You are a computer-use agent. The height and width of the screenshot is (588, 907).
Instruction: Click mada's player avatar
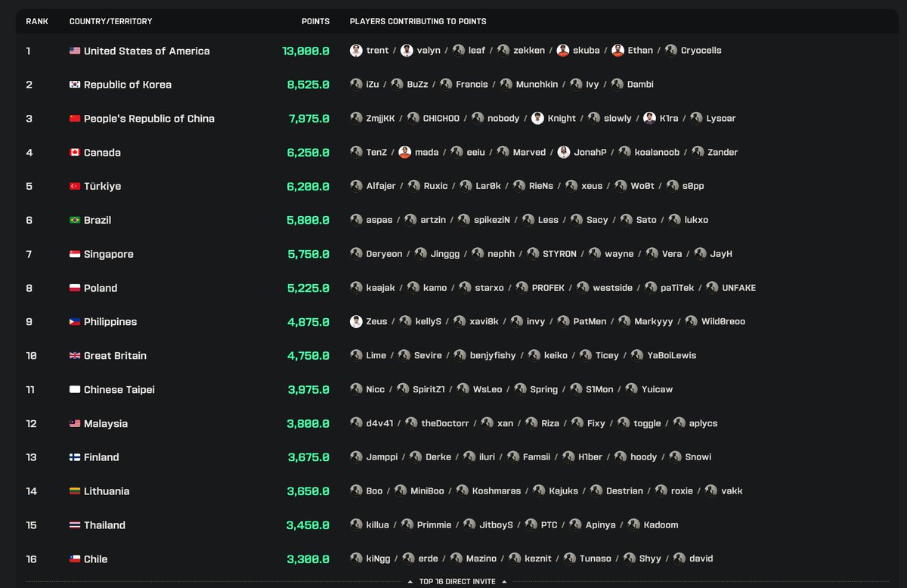404,152
